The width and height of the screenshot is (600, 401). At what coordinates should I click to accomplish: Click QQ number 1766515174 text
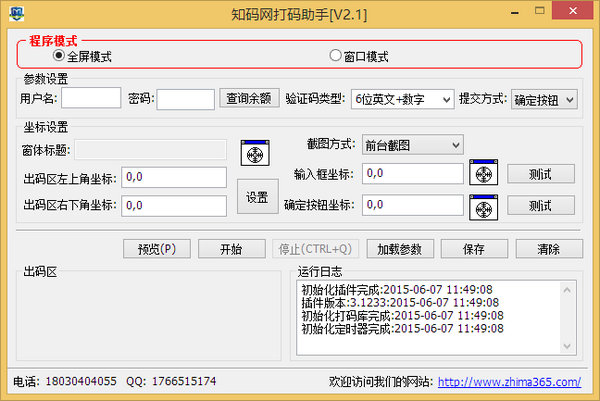[184, 381]
